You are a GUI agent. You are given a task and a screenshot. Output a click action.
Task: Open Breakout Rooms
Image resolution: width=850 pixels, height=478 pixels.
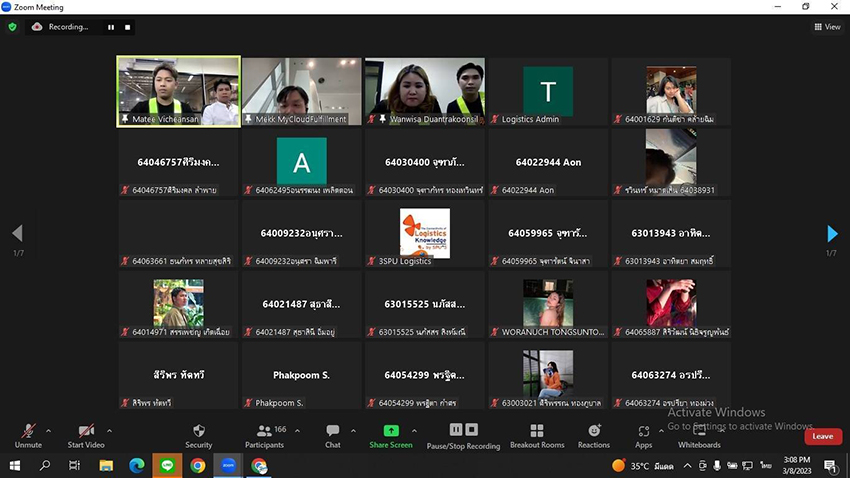click(x=537, y=436)
